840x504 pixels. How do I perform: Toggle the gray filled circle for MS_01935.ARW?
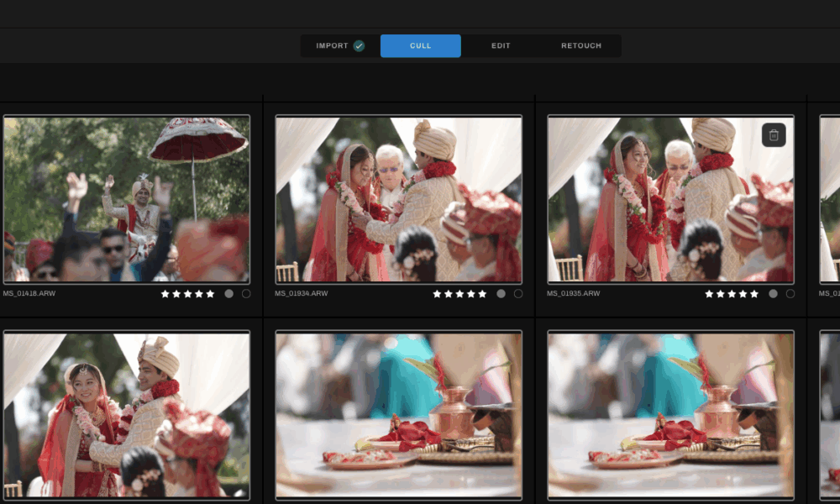(x=773, y=293)
